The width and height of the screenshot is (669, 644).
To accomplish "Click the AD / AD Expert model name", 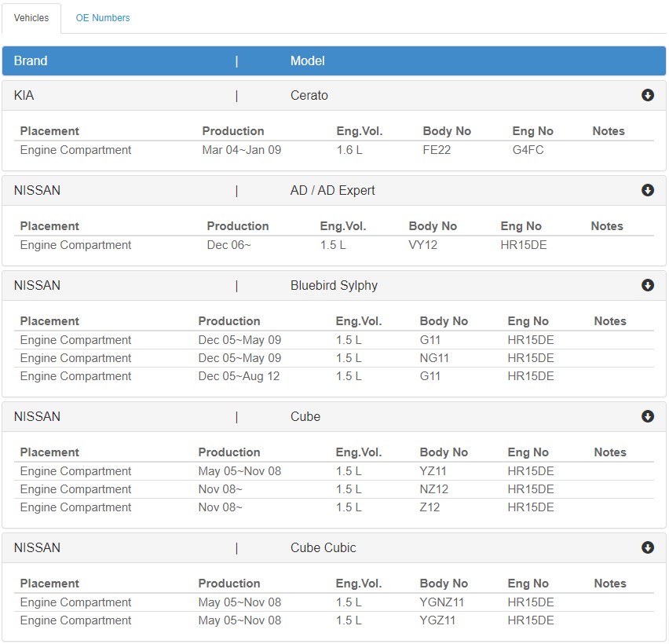I will (x=332, y=190).
